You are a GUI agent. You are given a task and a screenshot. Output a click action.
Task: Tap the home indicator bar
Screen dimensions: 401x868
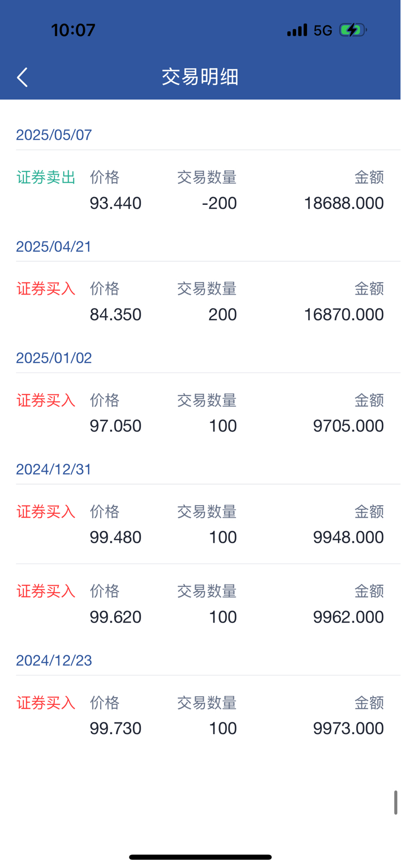200,857
